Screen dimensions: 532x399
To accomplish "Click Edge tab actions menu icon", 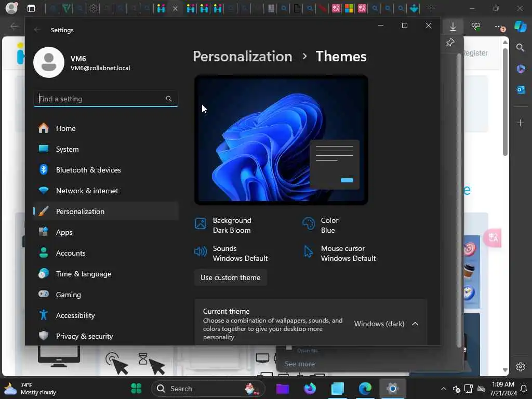I will (31, 8).
